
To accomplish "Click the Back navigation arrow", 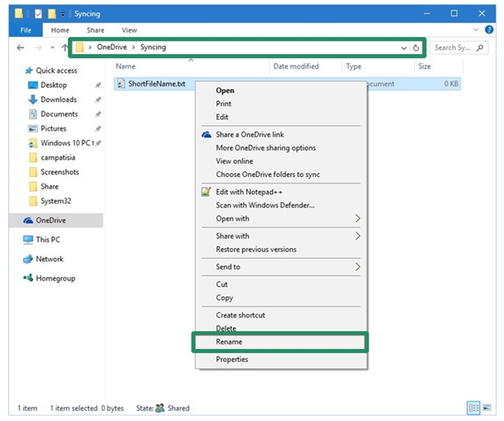I will tap(21, 48).
